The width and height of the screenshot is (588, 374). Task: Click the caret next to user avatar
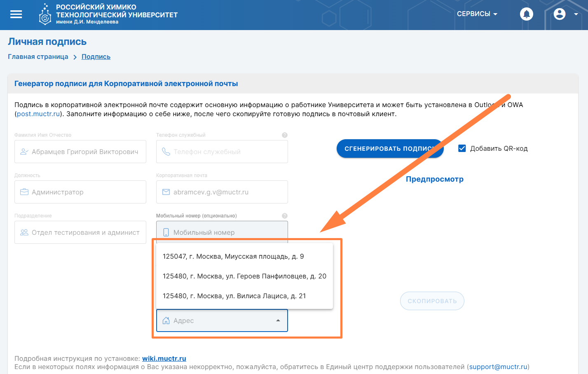click(576, 14)
